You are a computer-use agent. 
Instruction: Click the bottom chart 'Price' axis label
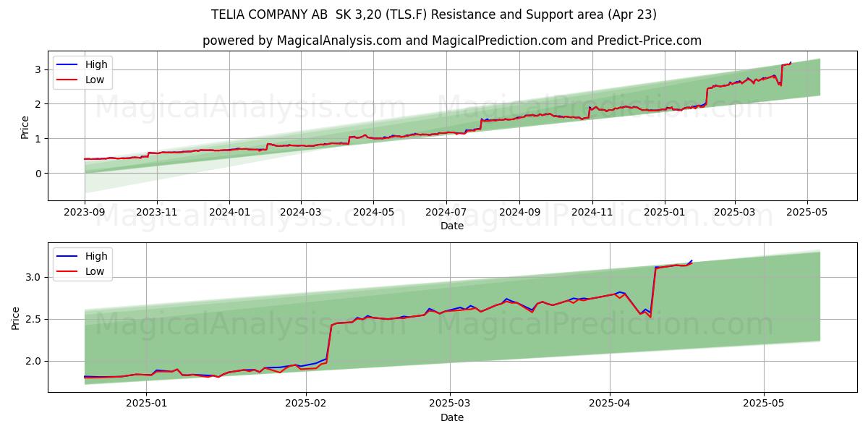click(16, 318)
